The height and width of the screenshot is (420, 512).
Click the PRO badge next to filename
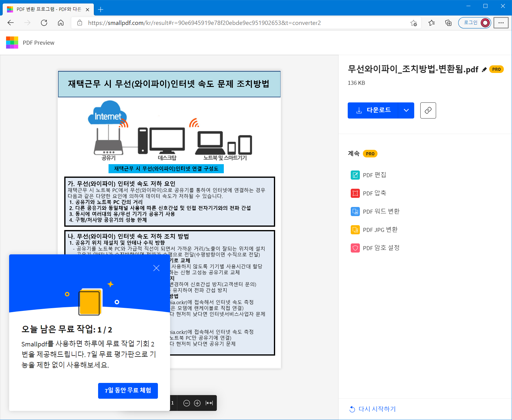pyautogui.click(x=497, y=69)
